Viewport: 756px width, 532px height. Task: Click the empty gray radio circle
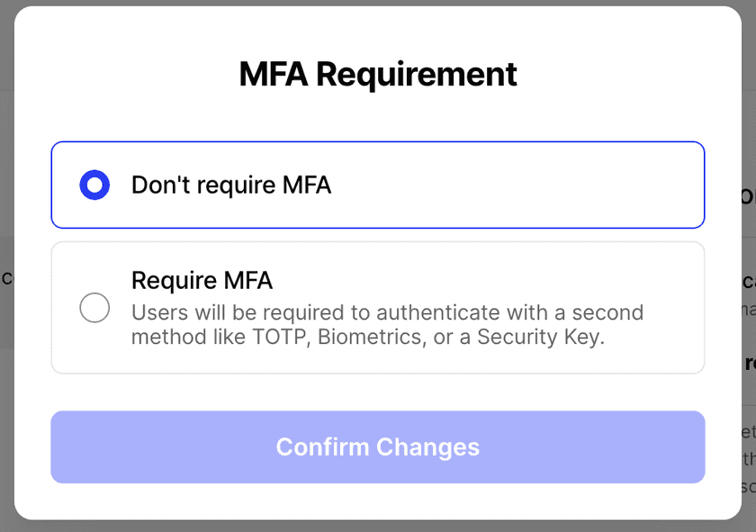click(94, 308)
